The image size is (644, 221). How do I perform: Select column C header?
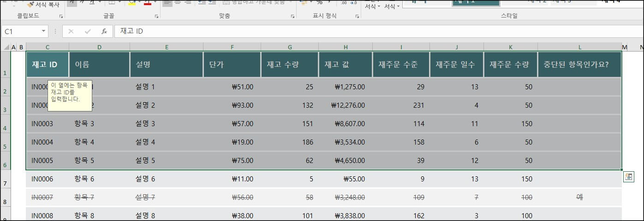click(x=48, y=47)
